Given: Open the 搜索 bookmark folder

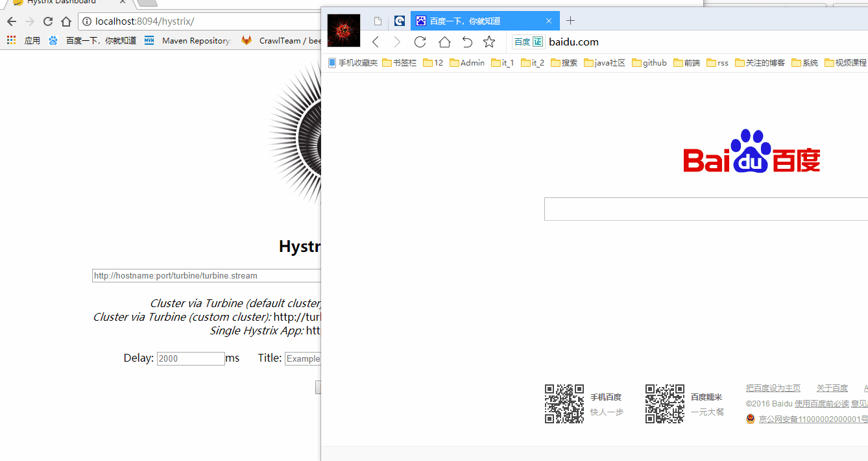Looking at the screenshot, I should pos(564,63).
